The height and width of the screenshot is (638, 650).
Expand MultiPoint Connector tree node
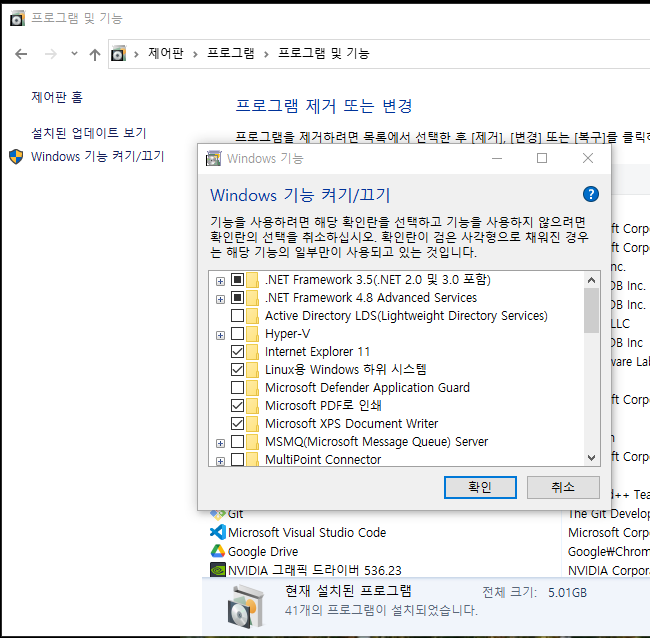[221, 461]
